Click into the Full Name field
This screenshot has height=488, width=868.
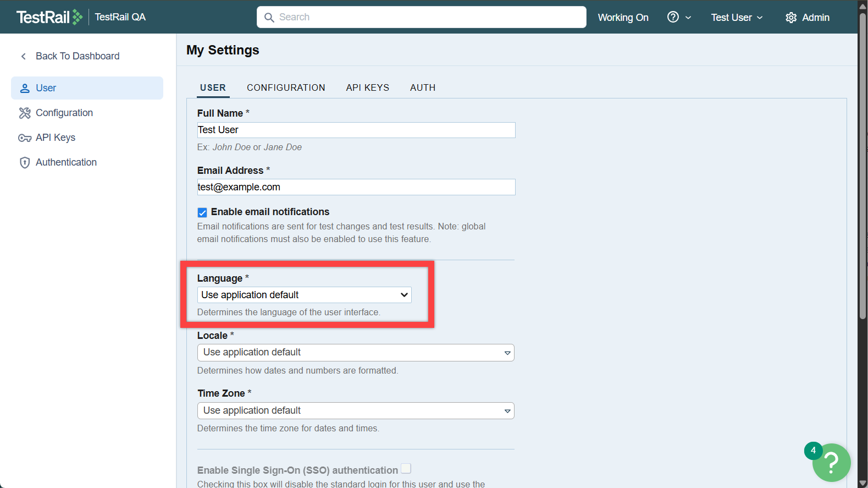356,130
